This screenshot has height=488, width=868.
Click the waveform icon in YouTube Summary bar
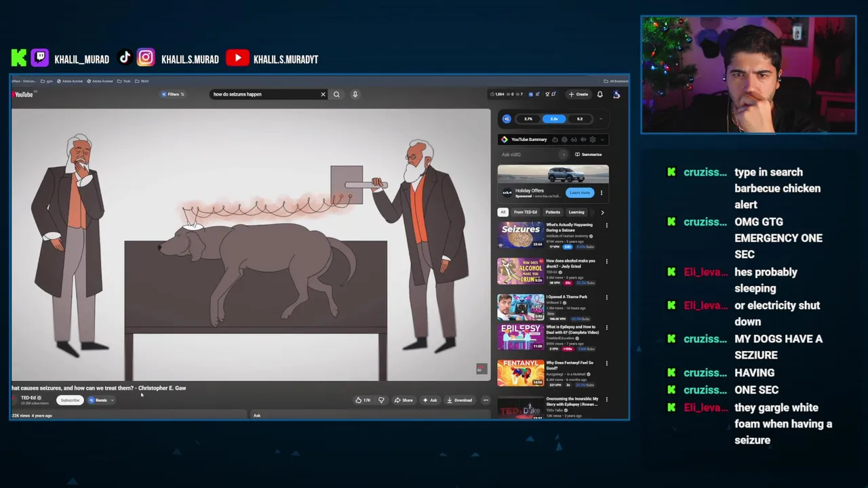pyautogui.click(x=583, y=140)
